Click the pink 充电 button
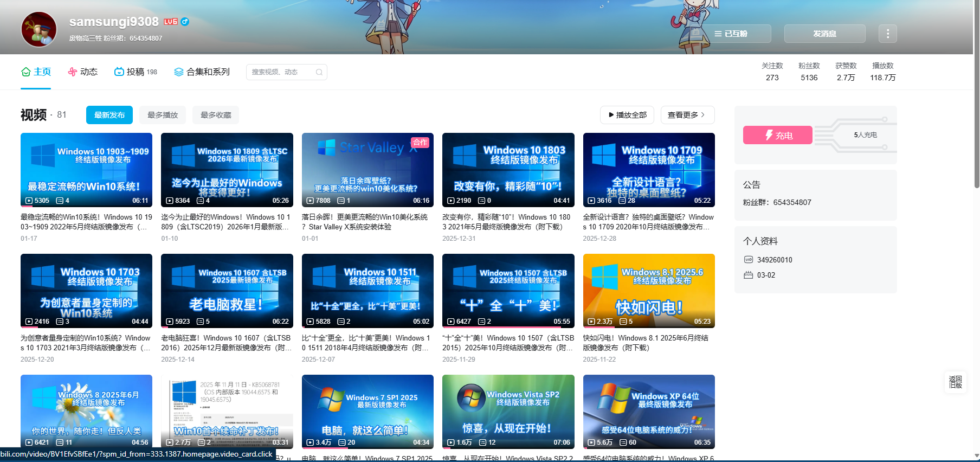The image size is (980, 462). [778, 135]
